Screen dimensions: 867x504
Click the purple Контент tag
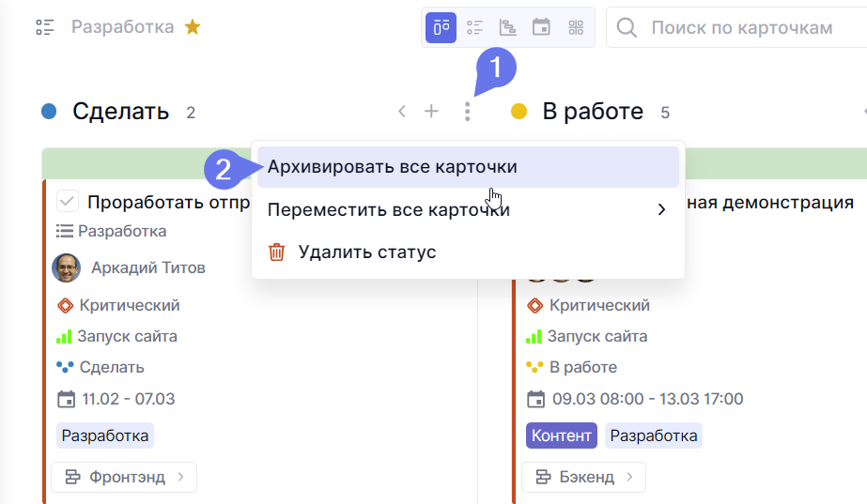coord(562,435)
